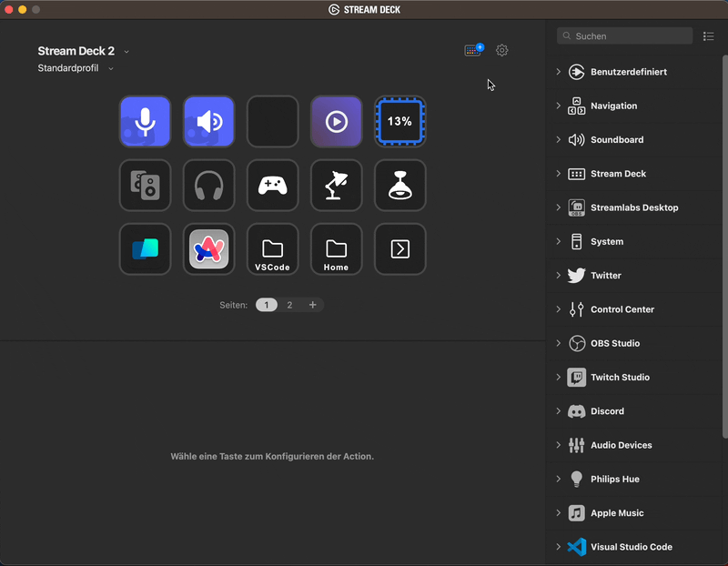Click the Suchen search field

(x=624, y=36)
